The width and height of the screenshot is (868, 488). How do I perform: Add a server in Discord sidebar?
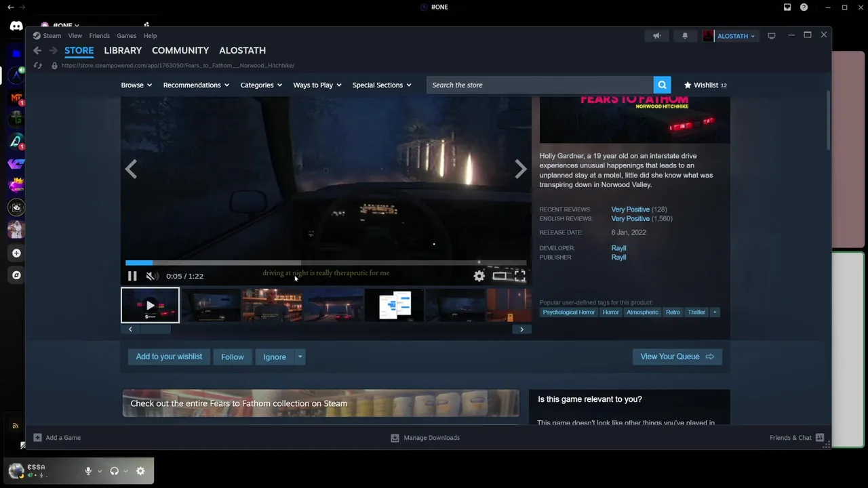pyautogui.click(x=16, y=253)
